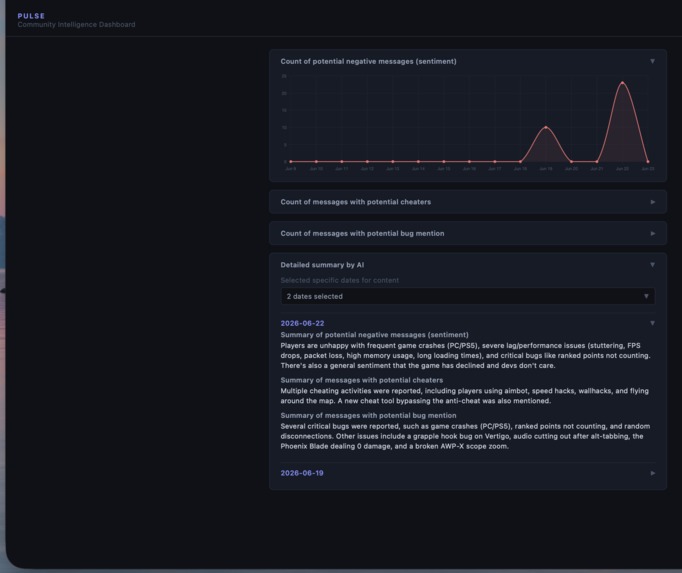Open the '2 dates selected' dropdown
The width and height of the screenshot is (682, 573).
click(468, 296)
